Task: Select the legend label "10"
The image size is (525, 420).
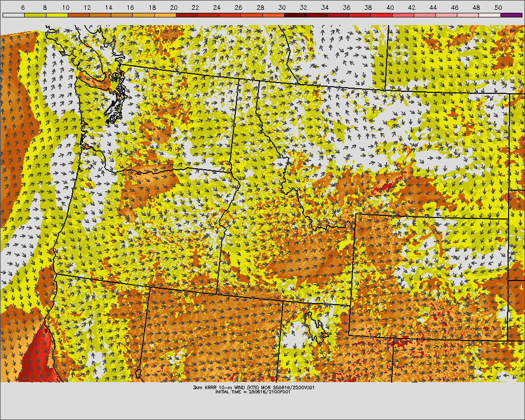Action: 66,7
